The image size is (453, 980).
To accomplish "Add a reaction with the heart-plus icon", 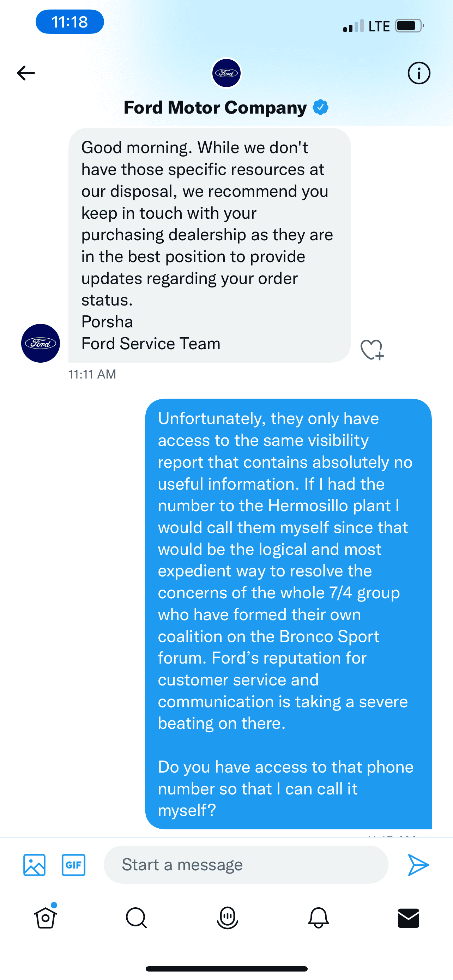I will (x=372, y=349).
